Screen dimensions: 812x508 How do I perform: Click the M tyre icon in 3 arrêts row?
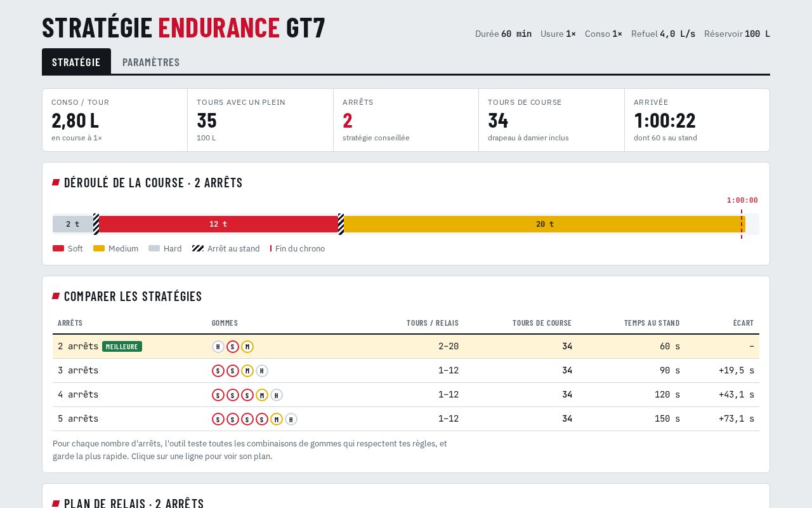(x=247, y=371)
